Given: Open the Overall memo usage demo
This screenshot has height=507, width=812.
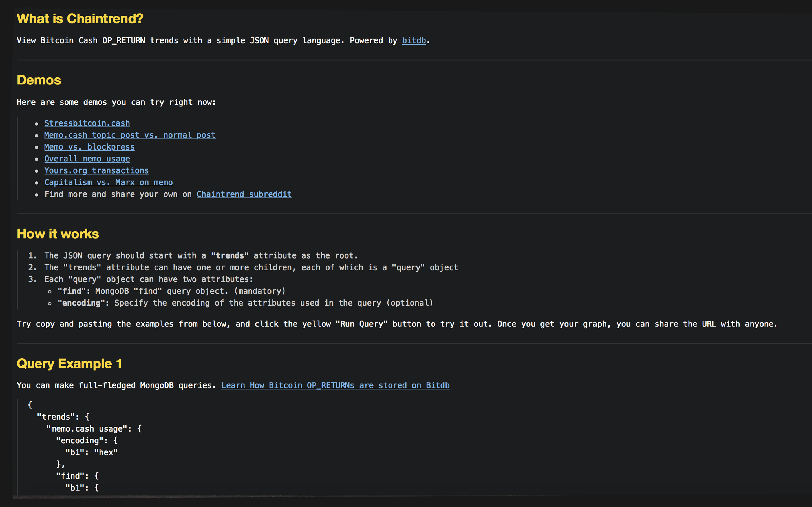Looking at the screenshot, I should tap(87, 158).
